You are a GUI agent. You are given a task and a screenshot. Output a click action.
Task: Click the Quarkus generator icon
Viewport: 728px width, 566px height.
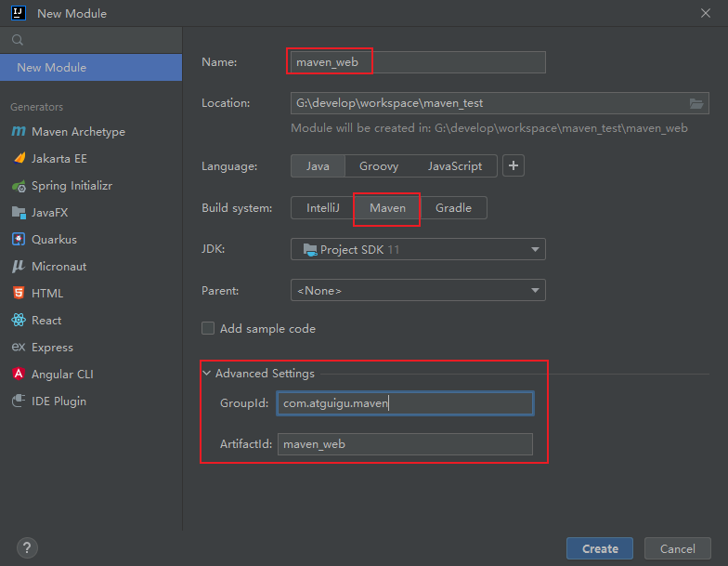[19, 240]
